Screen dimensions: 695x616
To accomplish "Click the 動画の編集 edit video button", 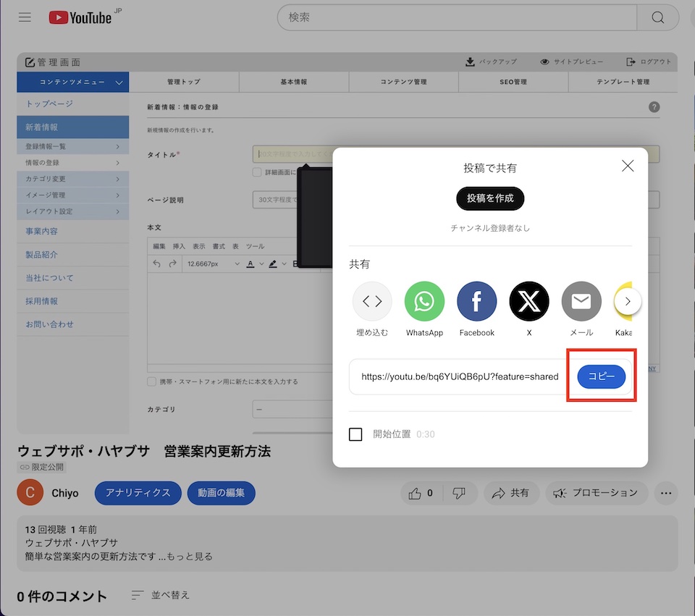I will click(x=221, y=493).
